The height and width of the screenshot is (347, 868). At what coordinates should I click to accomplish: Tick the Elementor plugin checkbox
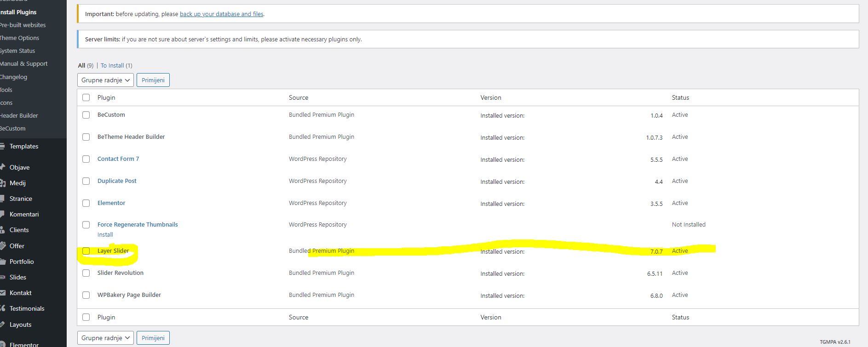coord(86,203)
